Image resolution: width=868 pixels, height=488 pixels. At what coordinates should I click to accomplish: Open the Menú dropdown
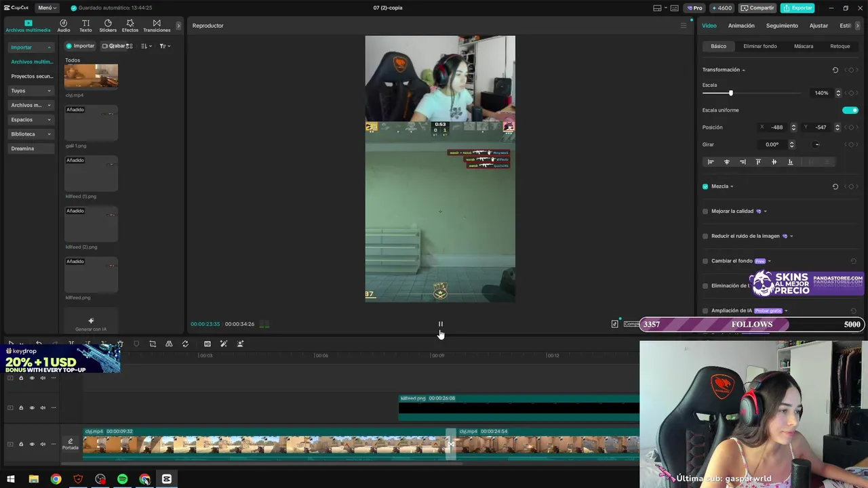tap(47, 8)
